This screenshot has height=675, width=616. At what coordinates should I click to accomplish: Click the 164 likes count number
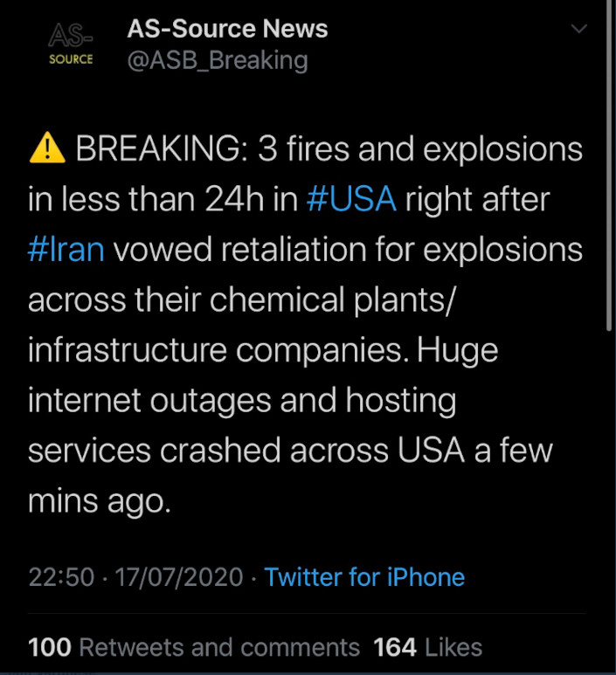click(x=394, y=647)
